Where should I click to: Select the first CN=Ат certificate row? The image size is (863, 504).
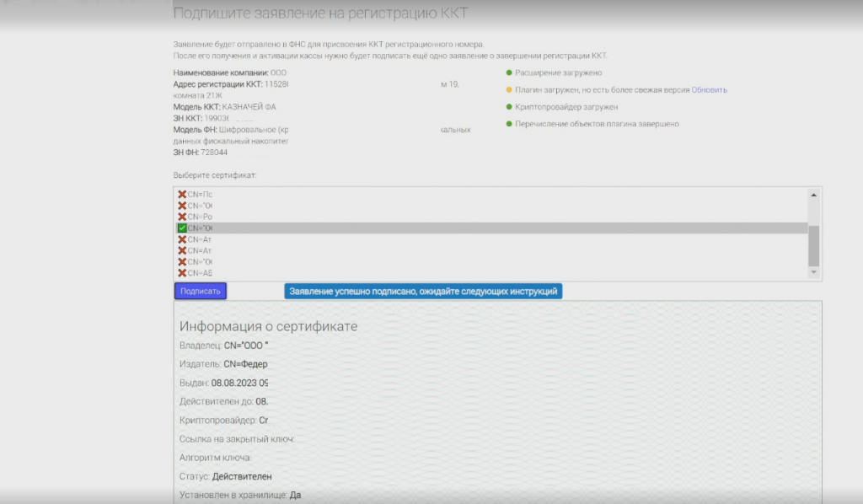[491, 239]
